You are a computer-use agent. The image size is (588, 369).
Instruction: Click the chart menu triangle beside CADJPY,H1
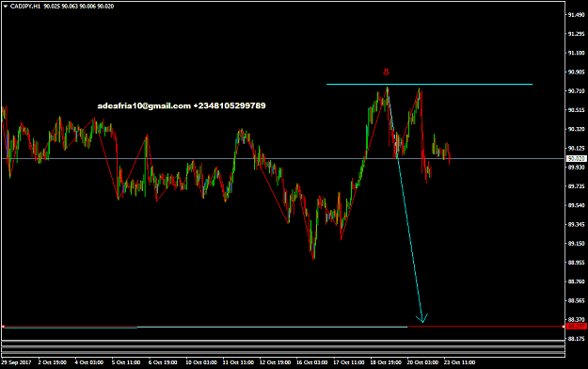click(x=6, y=7)
